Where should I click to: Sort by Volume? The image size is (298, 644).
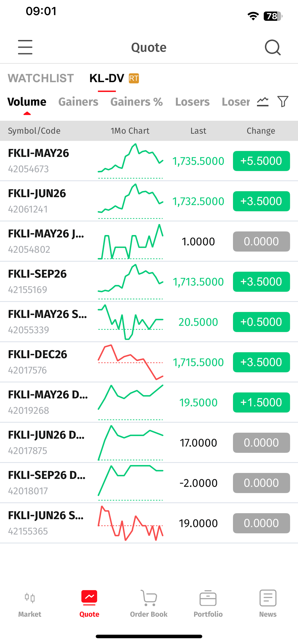point(27,102)
